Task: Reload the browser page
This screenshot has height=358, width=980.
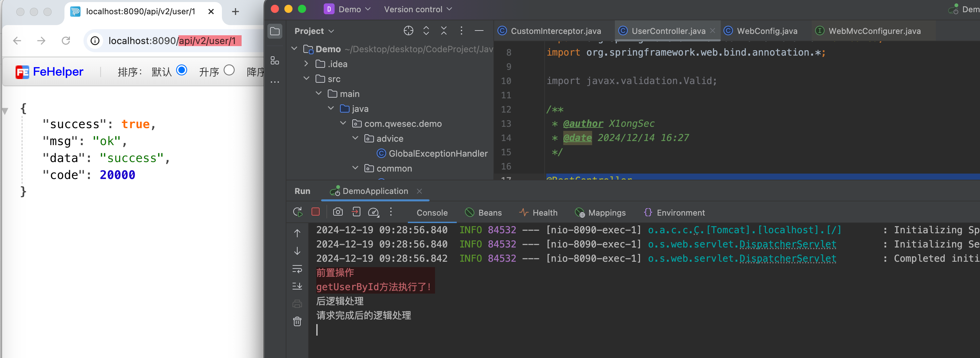Action: coord(66,41)
